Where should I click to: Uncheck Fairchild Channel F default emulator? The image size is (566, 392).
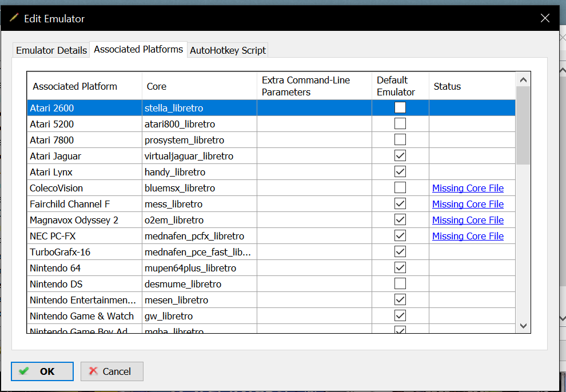tap(400, 203)
